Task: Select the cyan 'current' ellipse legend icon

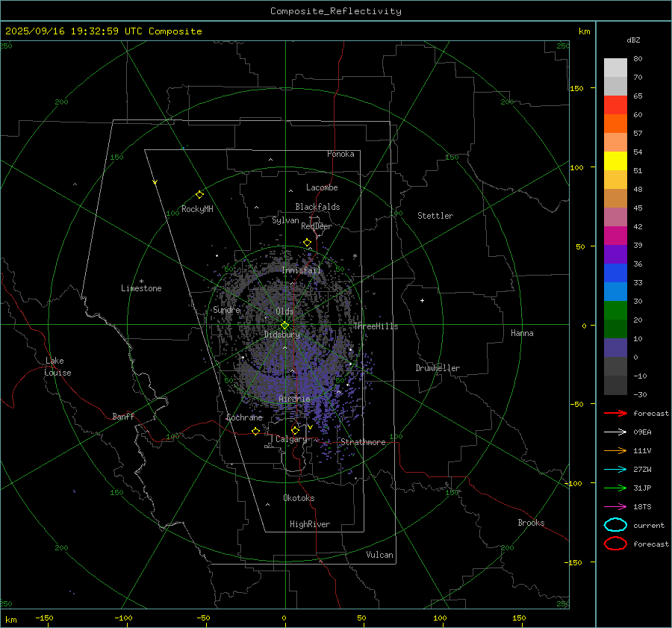Action: tap(615, 525)
